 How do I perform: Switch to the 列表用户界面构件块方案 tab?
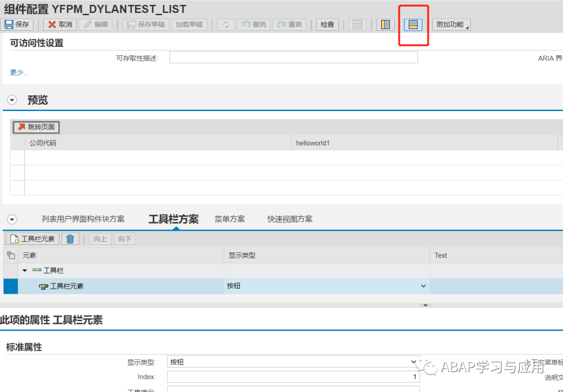click(x=83, y=219)
